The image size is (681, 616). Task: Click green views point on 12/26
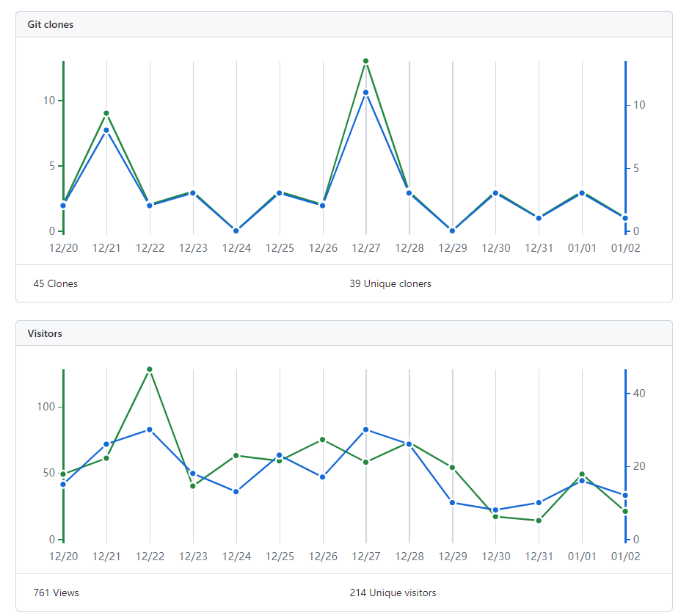323,440
